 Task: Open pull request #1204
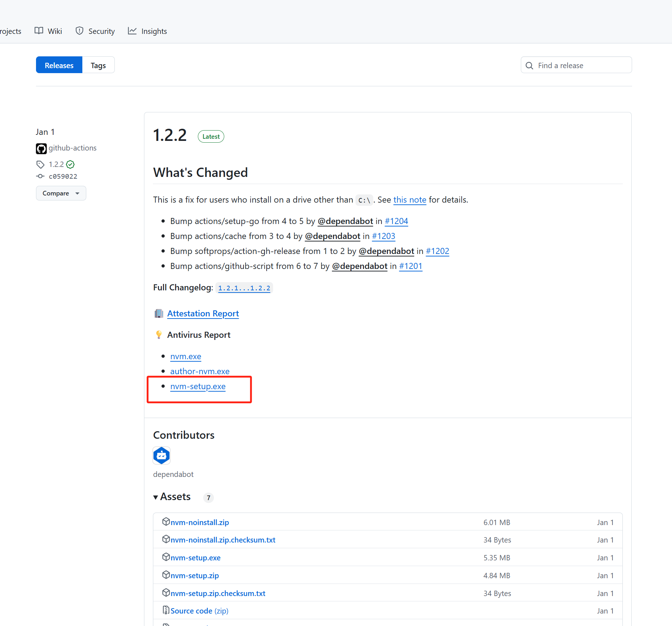point(396,221)
